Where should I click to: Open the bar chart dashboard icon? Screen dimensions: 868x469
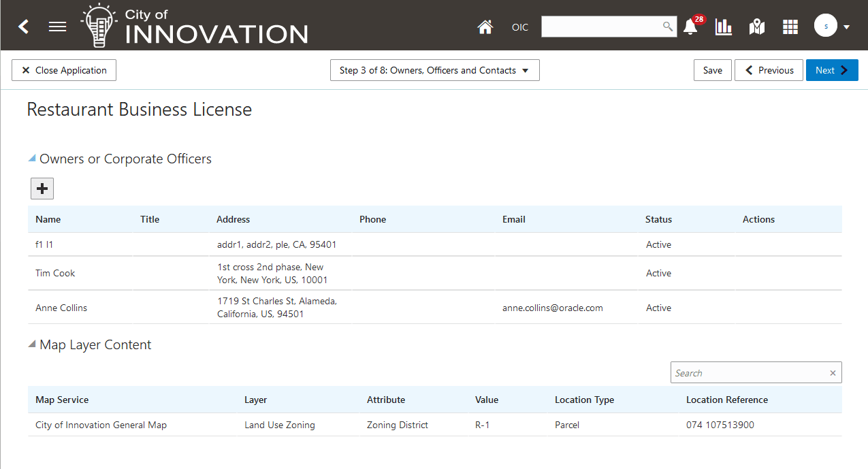tap(724, 27)
